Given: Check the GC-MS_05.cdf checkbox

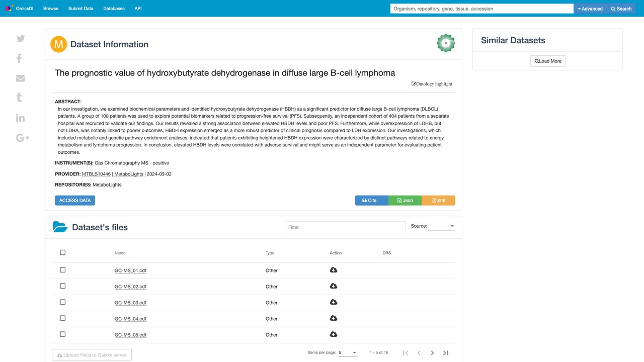Looking at the screenshot, I should (x=63, y=334).
